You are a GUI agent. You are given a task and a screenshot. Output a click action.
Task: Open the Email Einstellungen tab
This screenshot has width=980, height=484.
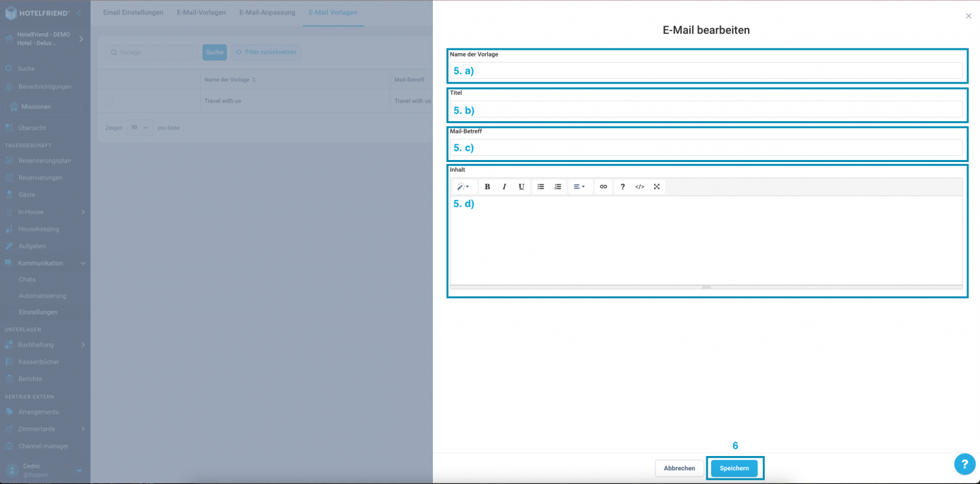(x=133, y=13)
